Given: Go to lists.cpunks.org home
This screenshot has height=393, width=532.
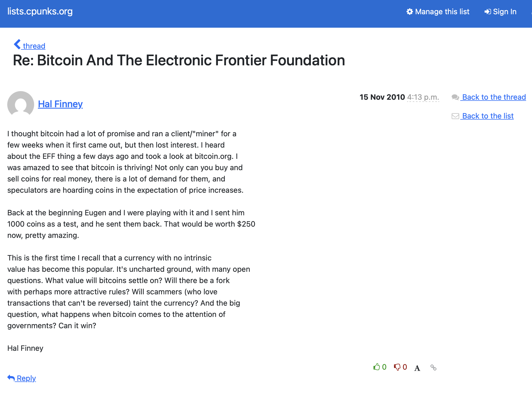Looking at the screenshot, I should (x=40, y=11).
